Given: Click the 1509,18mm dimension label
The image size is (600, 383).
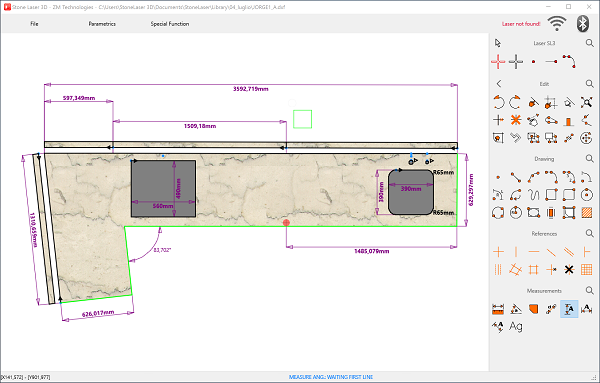Looking at the screenshot, I should 200,126.
